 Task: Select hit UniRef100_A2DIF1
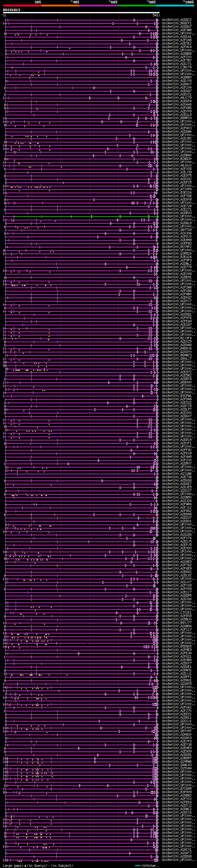pyautogui.click(x=177, y=443)
